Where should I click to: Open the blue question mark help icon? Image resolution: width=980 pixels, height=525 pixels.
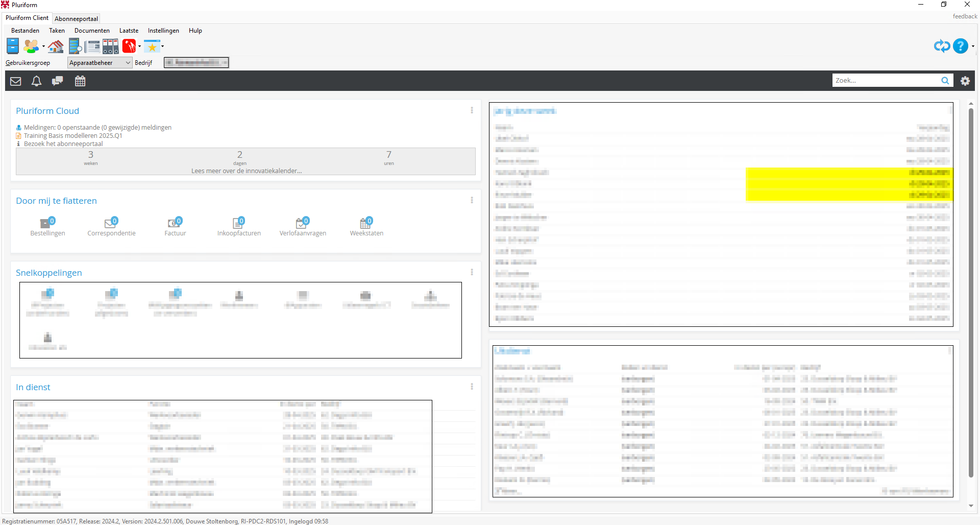(961, 46)
